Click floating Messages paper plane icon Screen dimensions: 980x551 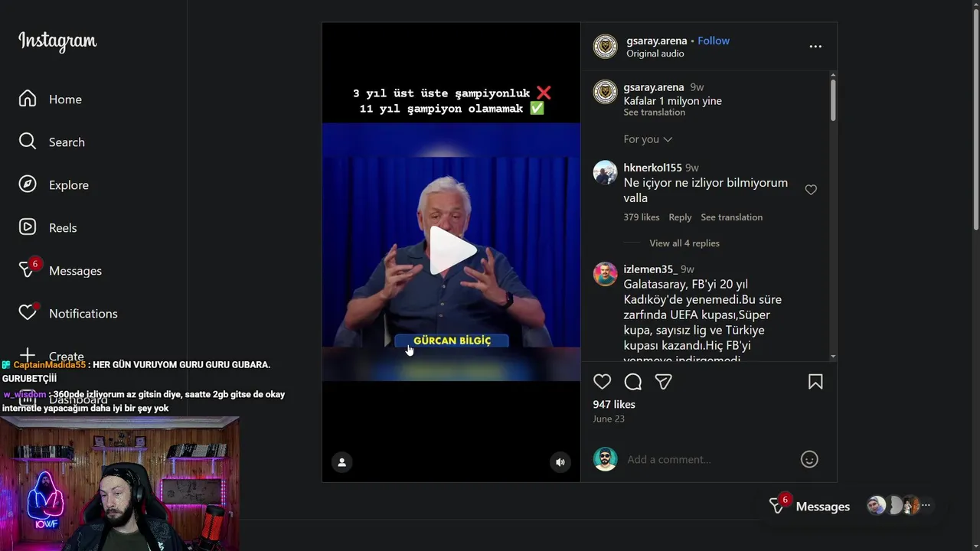777,506
